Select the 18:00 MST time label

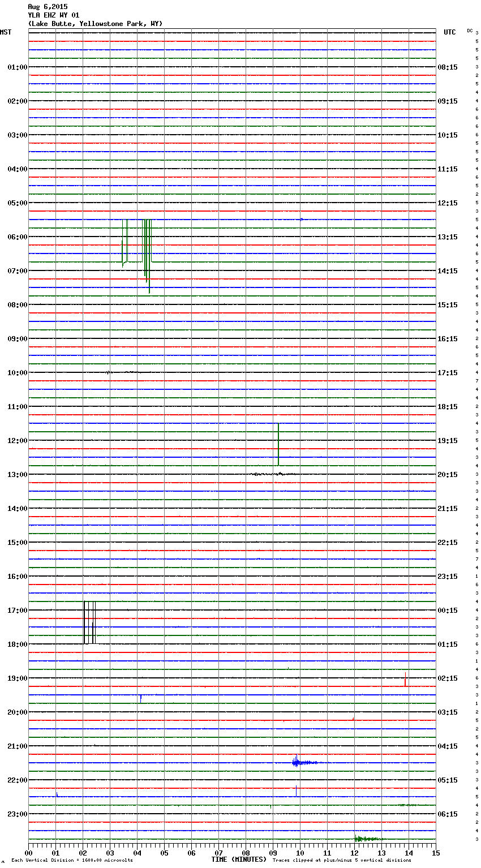coord(18,644)
